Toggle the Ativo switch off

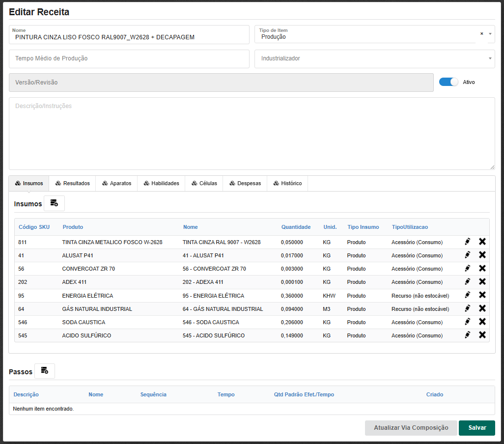(448, 82)
